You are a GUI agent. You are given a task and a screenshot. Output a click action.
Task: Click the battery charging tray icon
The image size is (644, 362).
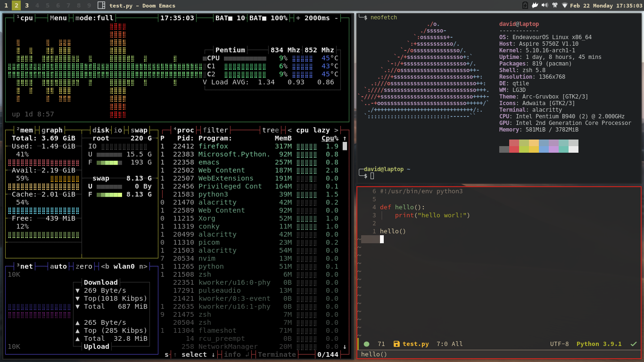[526, 5]
